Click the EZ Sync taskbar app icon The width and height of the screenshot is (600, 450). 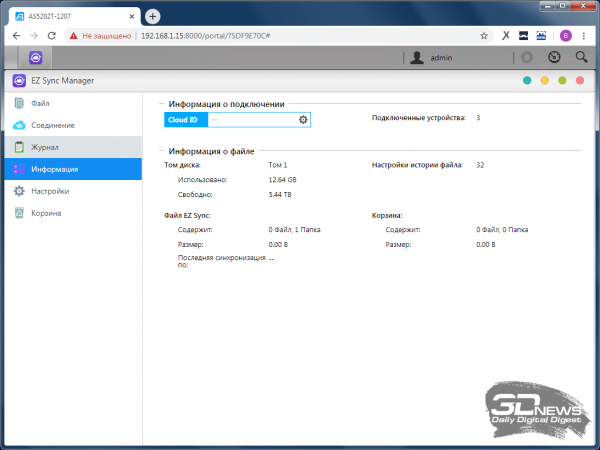(x=35, y=58)
